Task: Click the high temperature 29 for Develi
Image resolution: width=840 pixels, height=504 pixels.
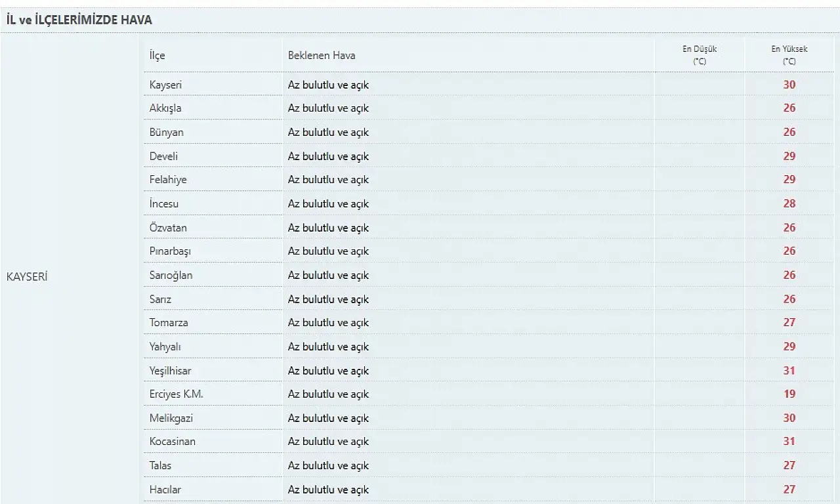Action: coord(789,156)
